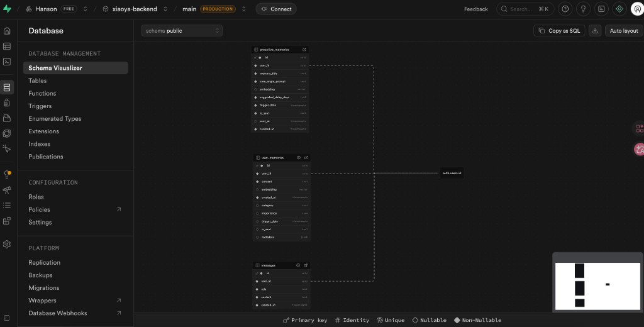The width and height of the screenshot is (644, 327).
Task: Download schema with the download icon
Action: 595,31
